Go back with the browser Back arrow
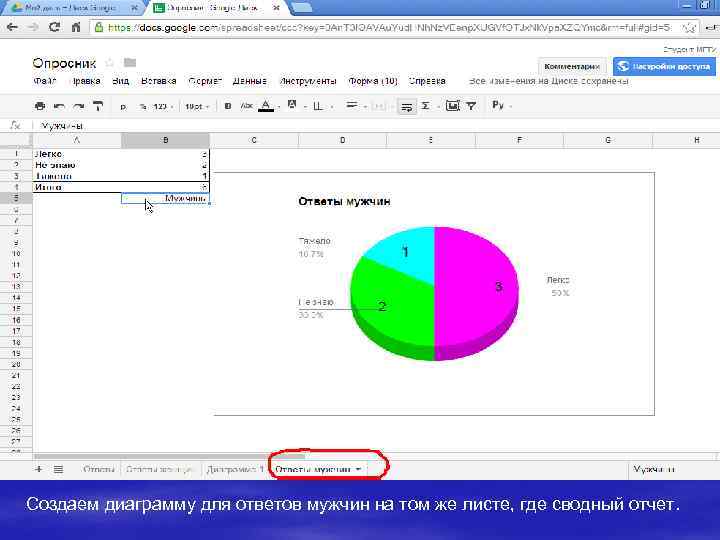This screenshot has height=540, width=720. pos(12,27)
